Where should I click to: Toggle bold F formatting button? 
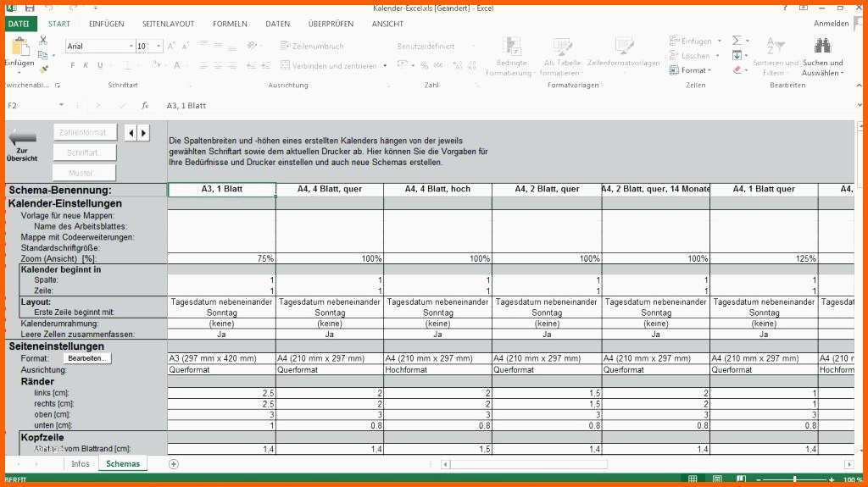coord(73,65)
